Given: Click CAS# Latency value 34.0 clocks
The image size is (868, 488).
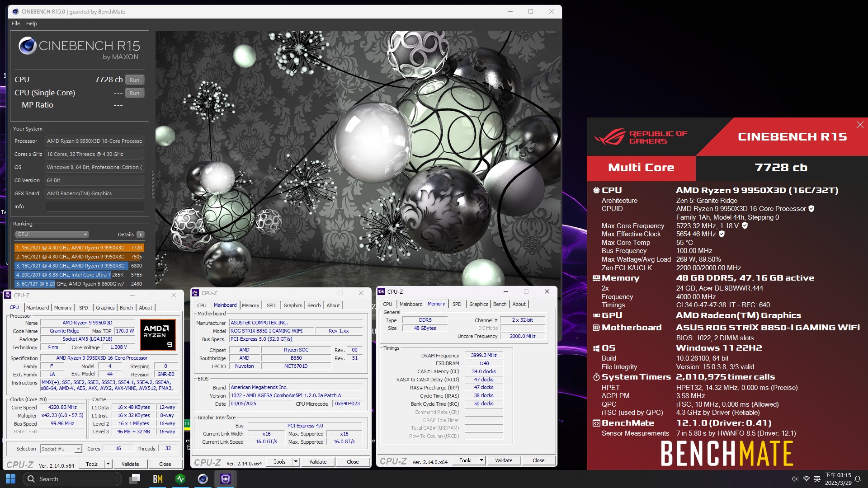Looking at the screenshot, I should click(x=484, y=371).
